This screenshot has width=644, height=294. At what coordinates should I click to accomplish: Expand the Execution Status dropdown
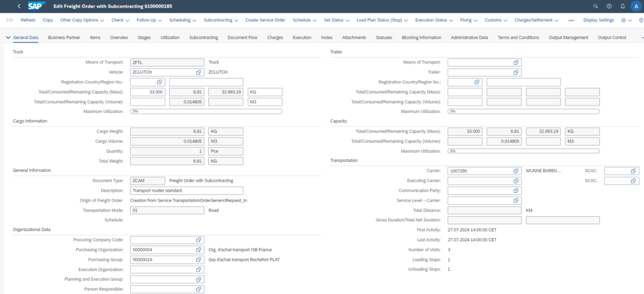point(434,20)
